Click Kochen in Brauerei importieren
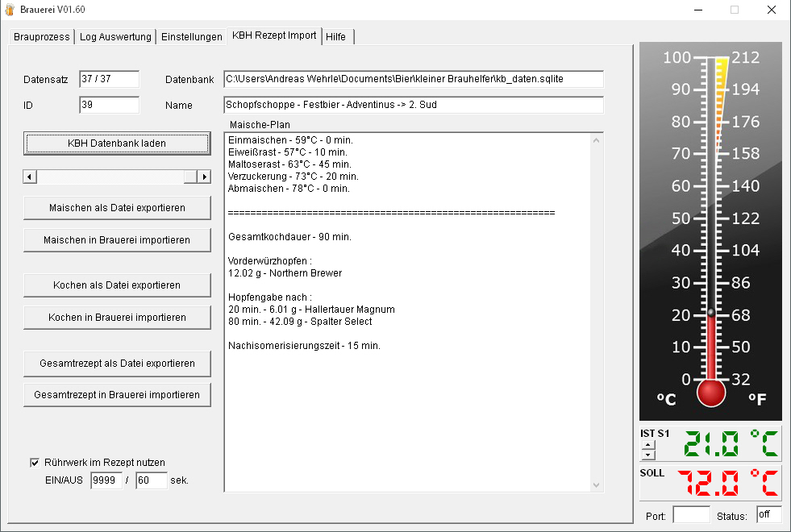This screenshot has width=791, height=532. click(x=117, y=318)
